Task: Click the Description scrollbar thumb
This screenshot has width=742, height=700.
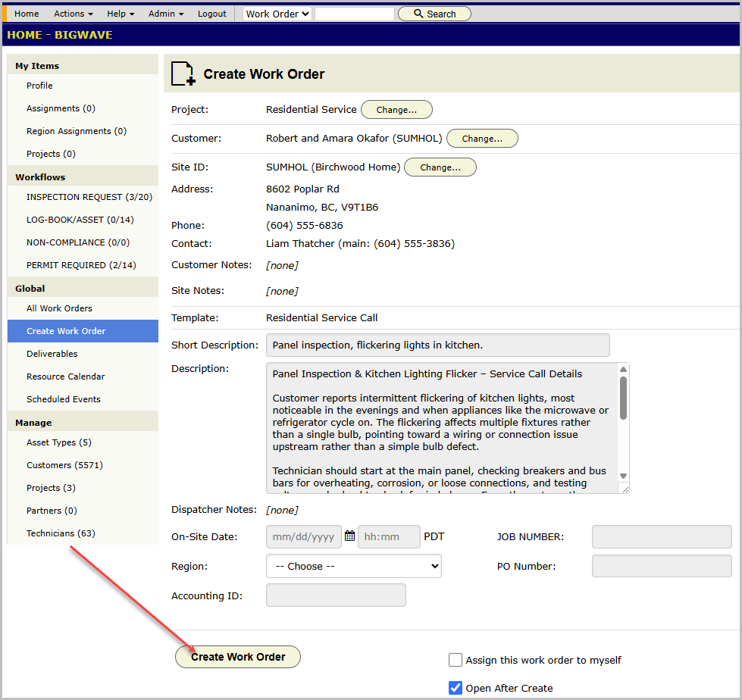Action: coord(623,398)
